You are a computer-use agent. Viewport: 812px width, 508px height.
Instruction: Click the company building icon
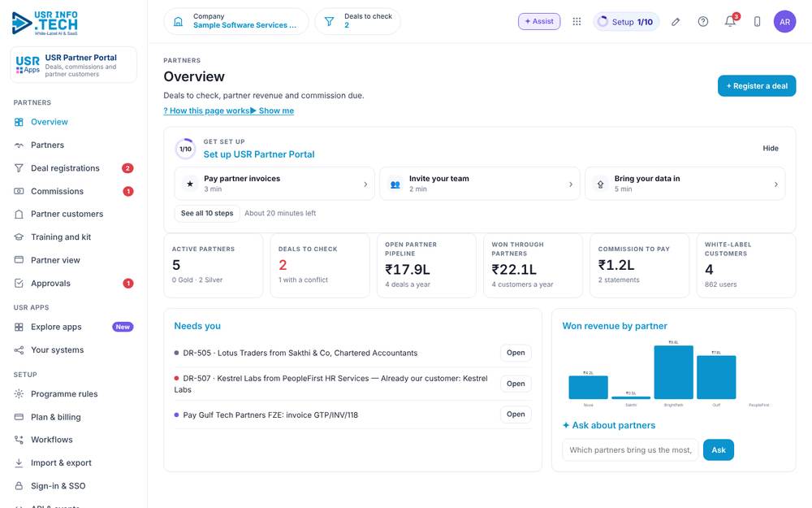[x=178, y=21]
